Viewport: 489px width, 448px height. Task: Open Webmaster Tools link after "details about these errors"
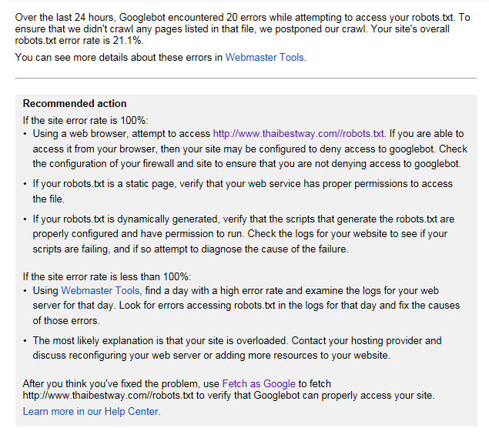pos(265,57)
